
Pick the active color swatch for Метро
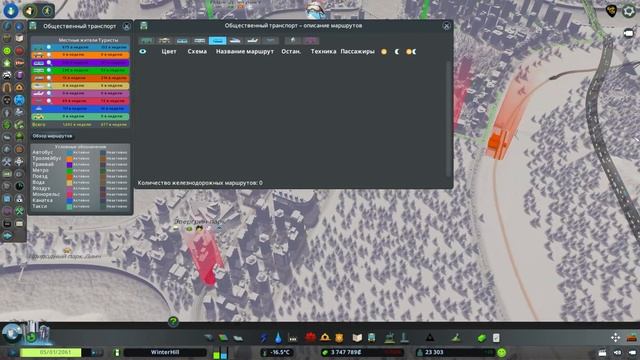(70, 171)
